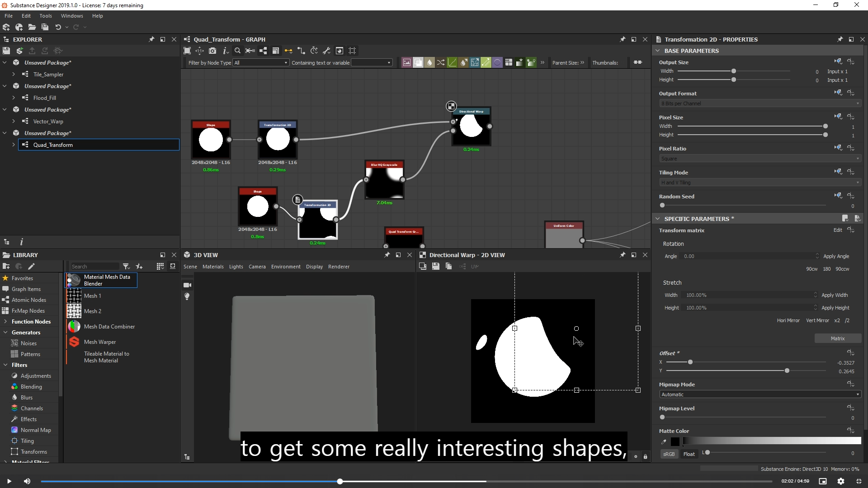
Task: Open the Mipmap Mode Automatic dropdown
Action: (x=759, y=394)
